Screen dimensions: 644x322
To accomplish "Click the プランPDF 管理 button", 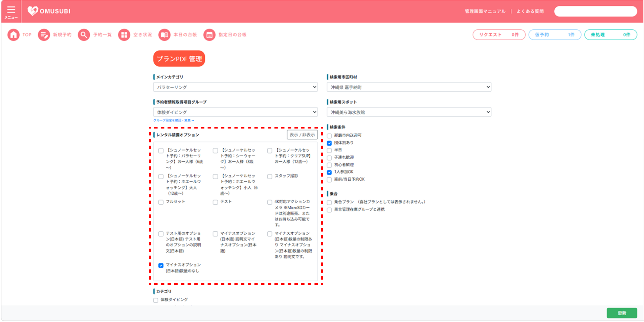I will (x=179, y=59).
